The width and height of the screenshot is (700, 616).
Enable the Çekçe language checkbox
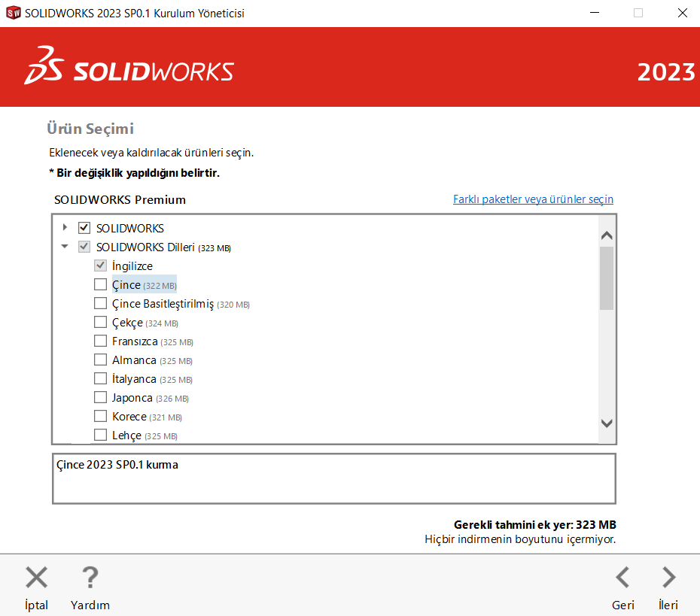click(100, 322)
